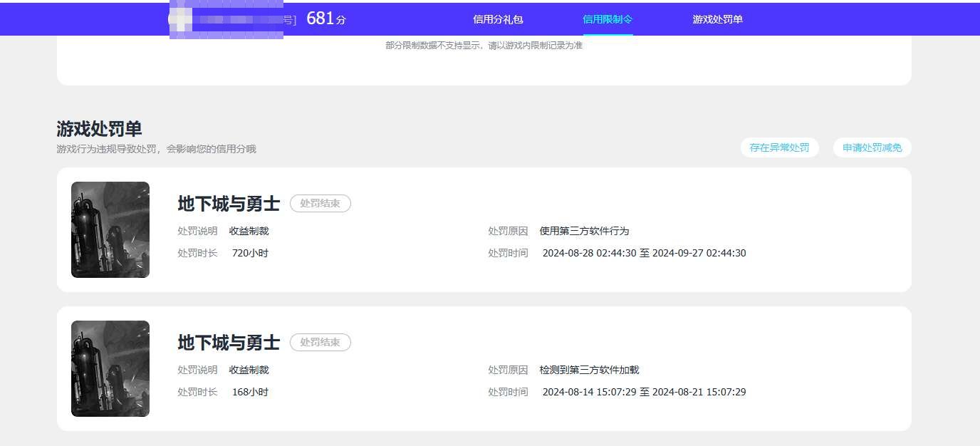Go to the 游戏处罚单 tab
This screenshot has height=446, width=980.
[717, 19]
